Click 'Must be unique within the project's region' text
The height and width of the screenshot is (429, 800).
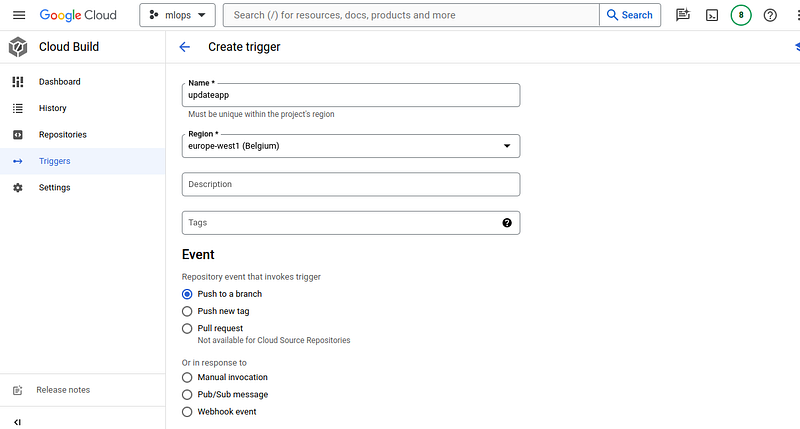[x=261, y=114]
